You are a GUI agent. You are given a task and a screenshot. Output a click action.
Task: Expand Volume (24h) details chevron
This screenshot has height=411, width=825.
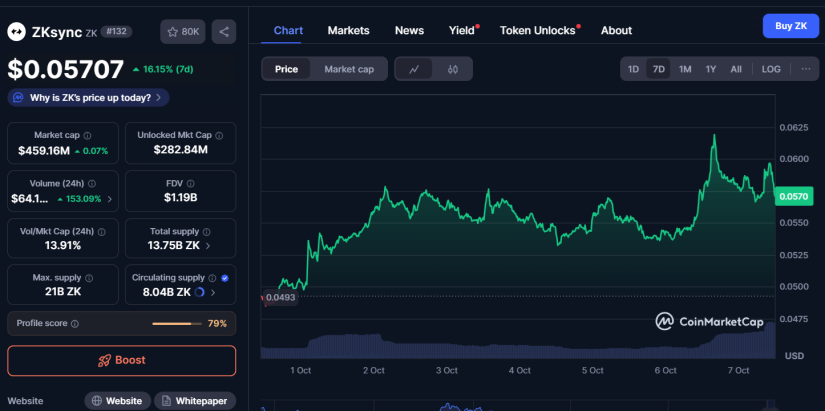[111, 198]
